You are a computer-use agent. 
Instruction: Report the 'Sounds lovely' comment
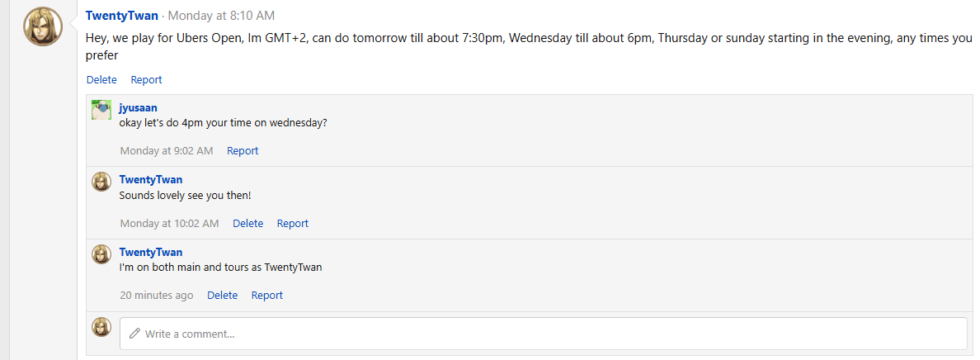pyautogui.click(x=293, y=224)
